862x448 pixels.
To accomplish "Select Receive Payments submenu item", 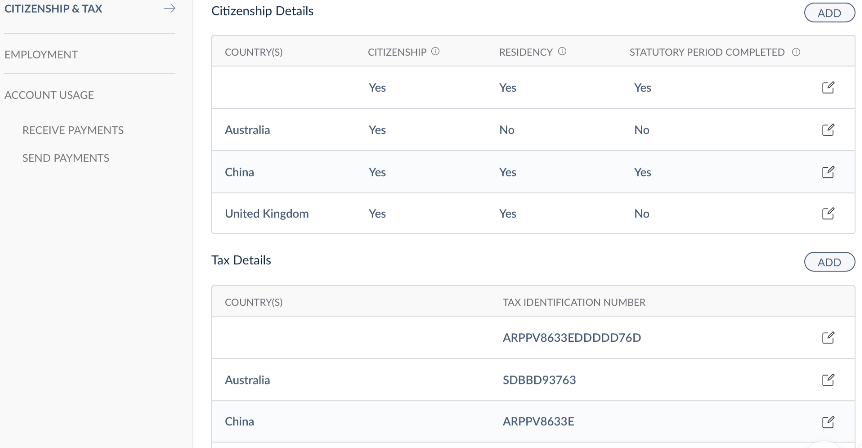I will pos(73,130).
